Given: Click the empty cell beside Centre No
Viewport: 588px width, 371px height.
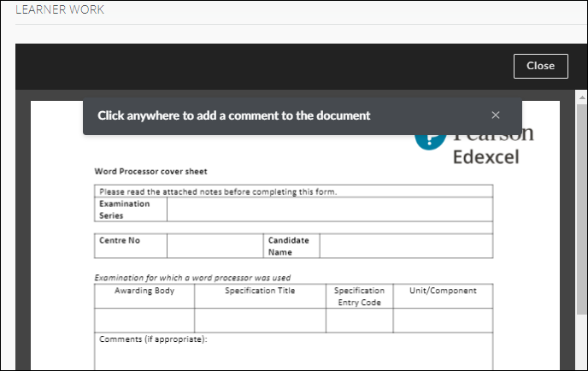Looking at the screenshot, I should pos(215,246).
